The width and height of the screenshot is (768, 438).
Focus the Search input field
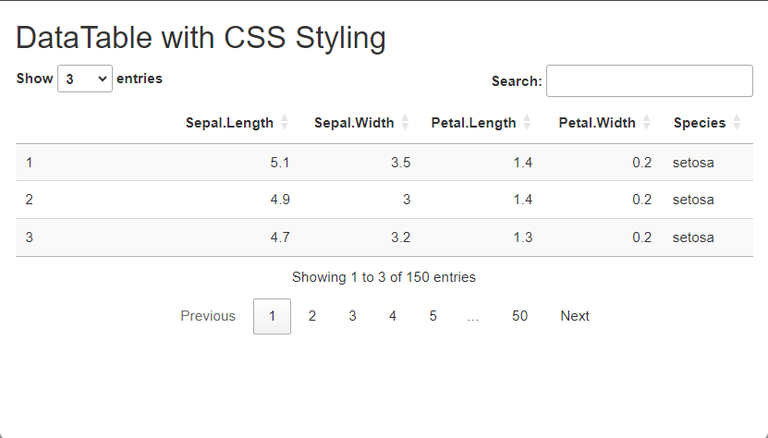[649, 81]
